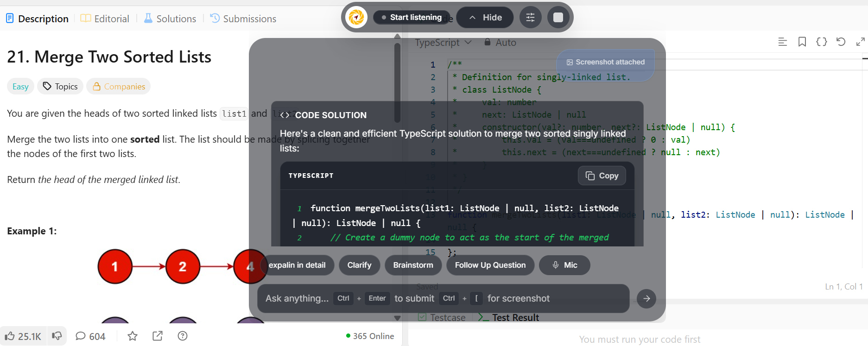Click the problem title Merge Two Sorted Lists

109,57
